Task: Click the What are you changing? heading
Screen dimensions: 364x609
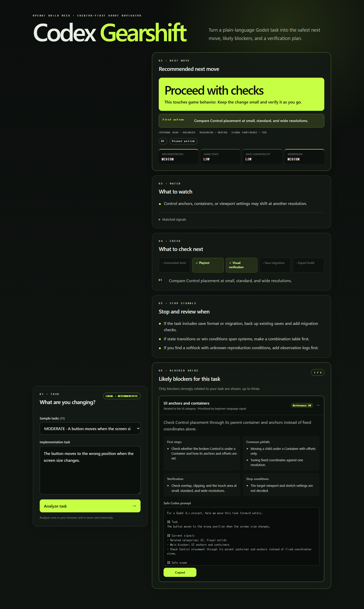Action: 67,402
